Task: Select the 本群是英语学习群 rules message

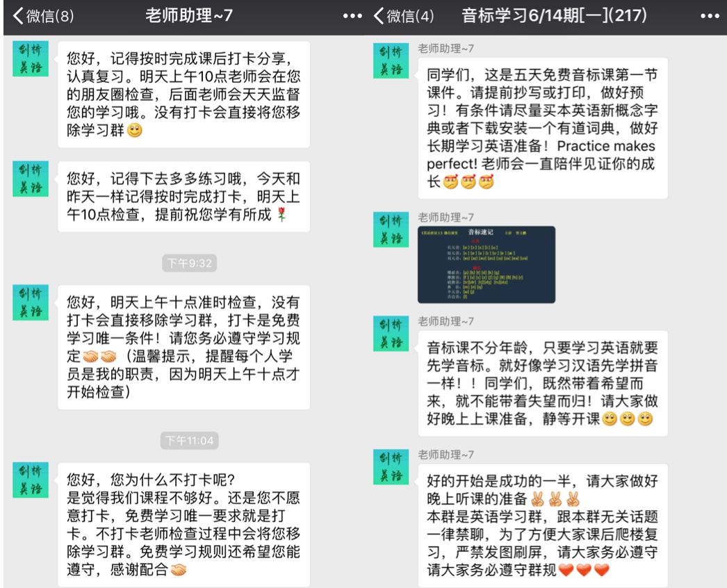Action: click(542, 525)
